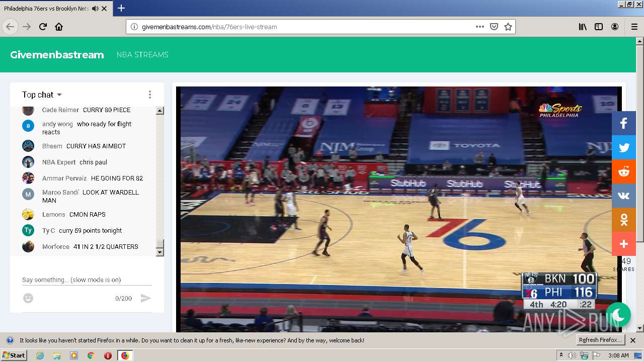Open emoji picker in chat
This screenshot has height=362, width=644.
click(x=28, y=298)
